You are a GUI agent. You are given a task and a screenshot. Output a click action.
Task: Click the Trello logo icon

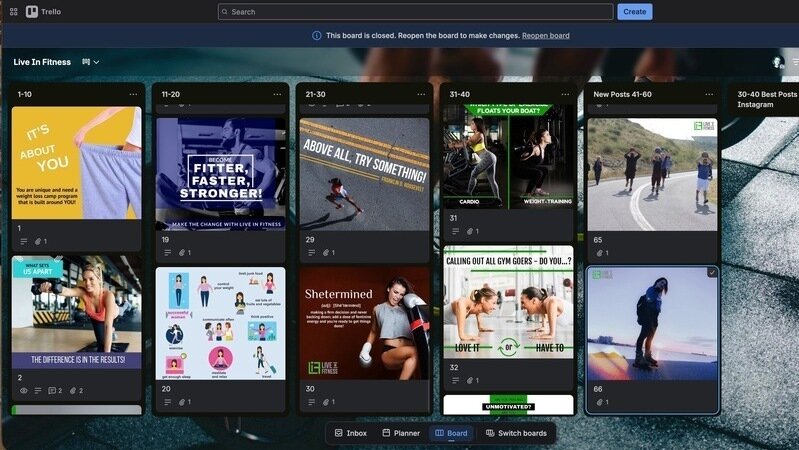32,12
